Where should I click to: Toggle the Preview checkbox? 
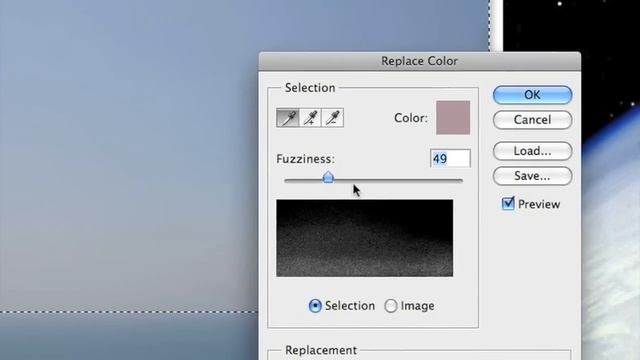point(508,203)
